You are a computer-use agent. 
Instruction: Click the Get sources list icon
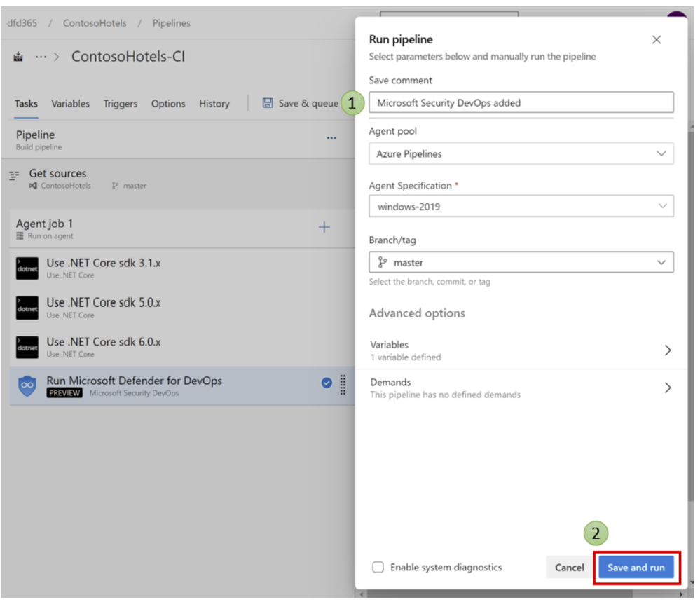tap(14, 175)
